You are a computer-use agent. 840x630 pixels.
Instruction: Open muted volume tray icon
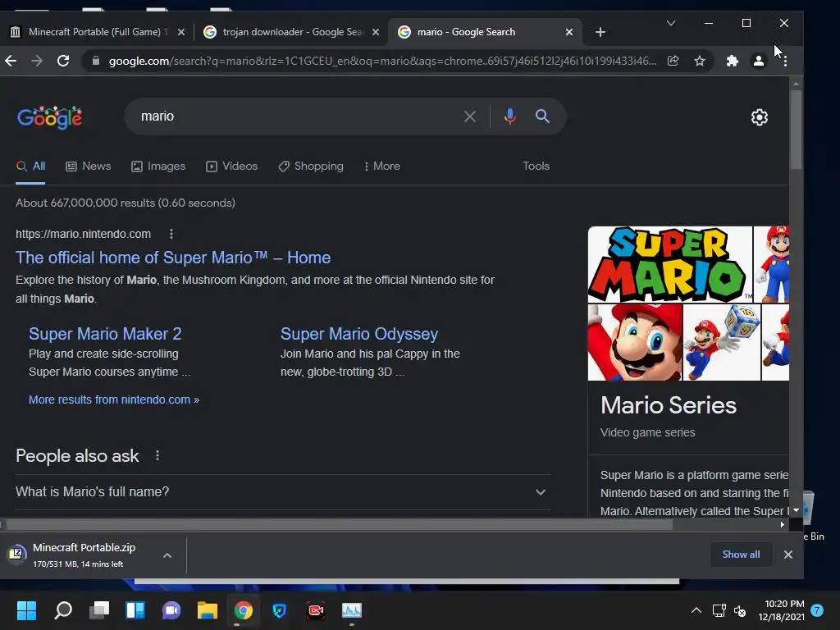(x=741, y=610)
